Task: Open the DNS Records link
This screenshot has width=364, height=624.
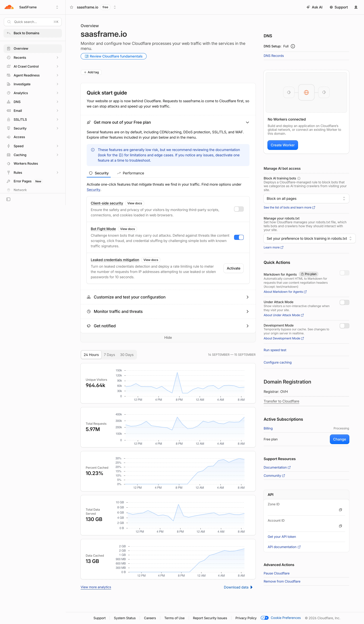Action: pos(274,56)
